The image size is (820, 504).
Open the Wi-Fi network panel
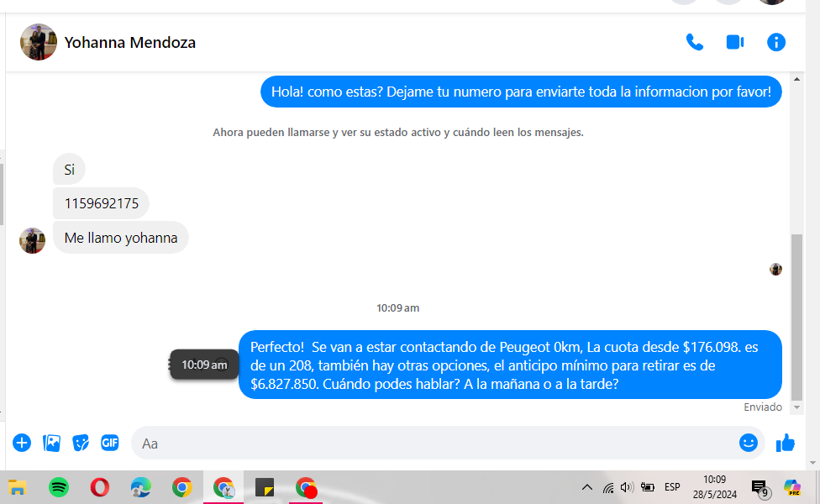coord(607,488)
